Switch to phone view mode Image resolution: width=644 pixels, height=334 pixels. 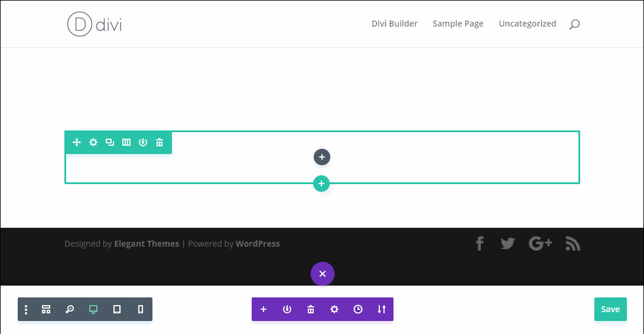point(140,309)
